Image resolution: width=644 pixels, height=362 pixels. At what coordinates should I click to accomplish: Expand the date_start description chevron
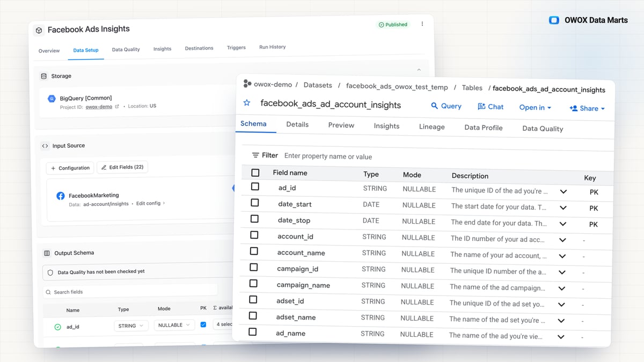point(563,208)
